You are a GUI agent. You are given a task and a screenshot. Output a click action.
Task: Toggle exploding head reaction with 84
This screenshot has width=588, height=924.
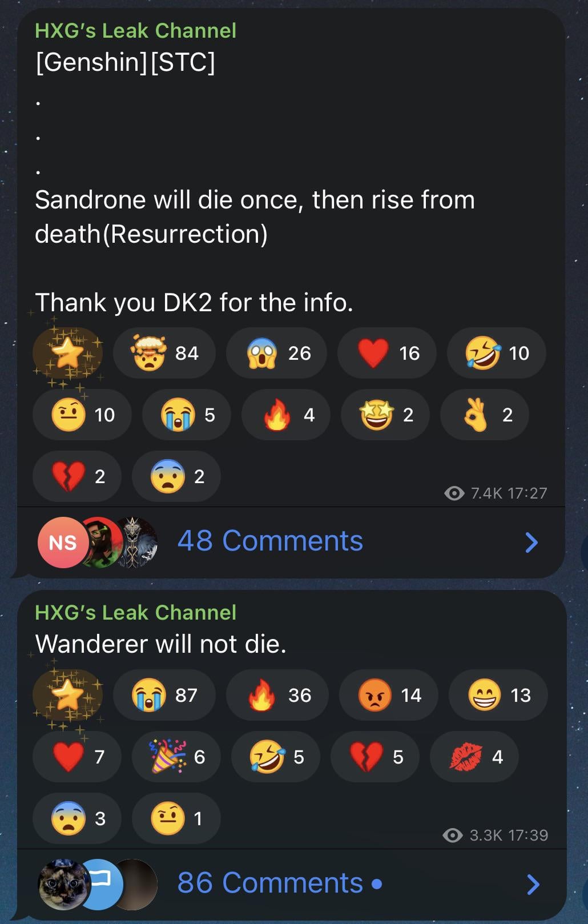[x=164, y=353]
